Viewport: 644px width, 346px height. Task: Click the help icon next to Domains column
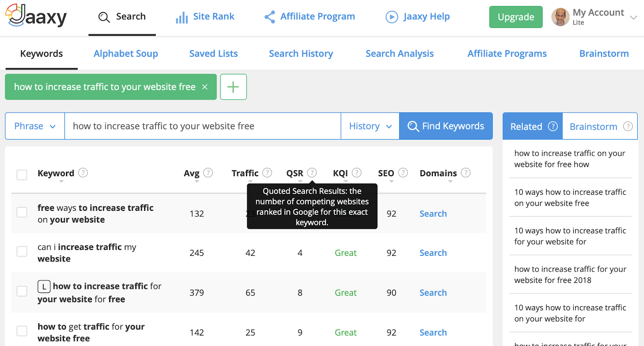[x=466, y=173]
